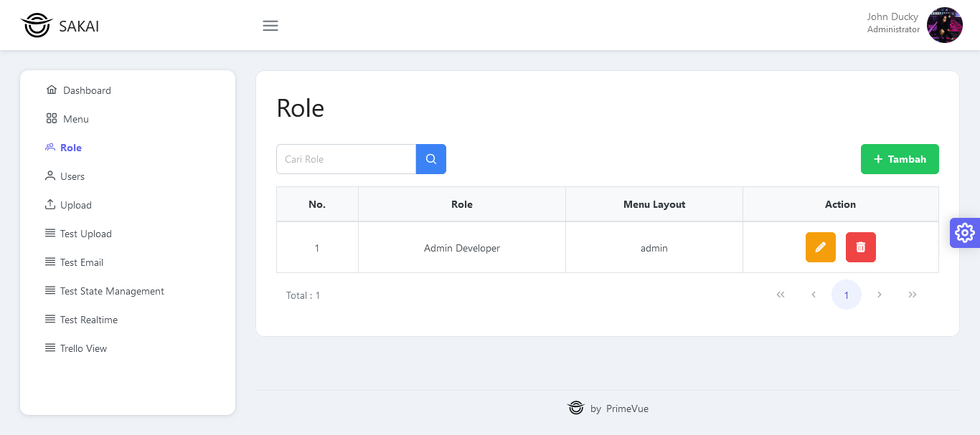This screenshot has width=980, height=435.
Task: Go to the next page arrow
Action: tap(880, 295)
